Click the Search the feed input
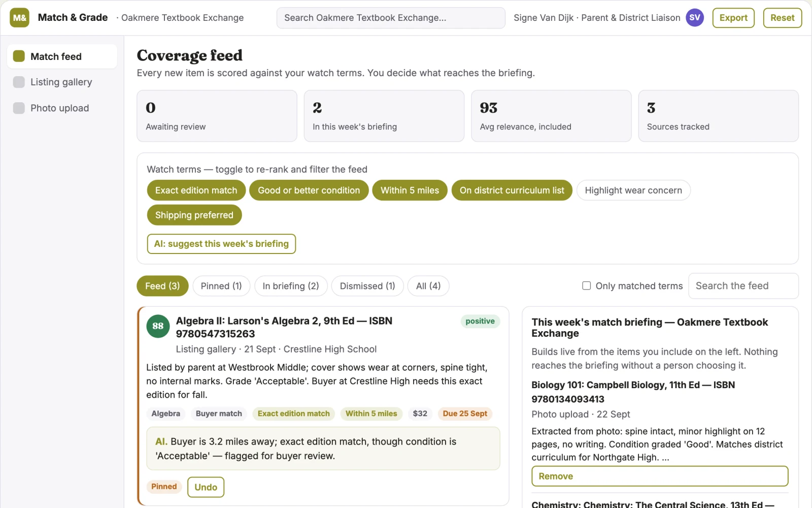 pyautogui.click(x=743, y=286)
